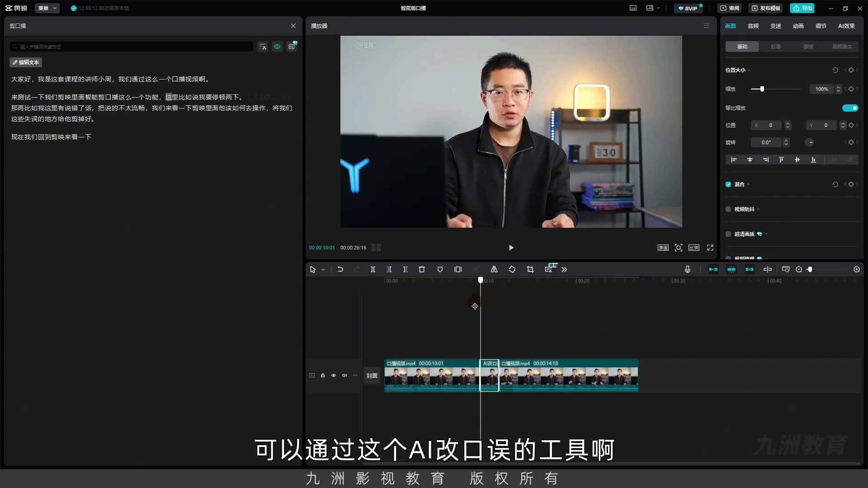Enter fullscreen preview in player
Viewport: 868px width, 488px height.
(710, 248)
